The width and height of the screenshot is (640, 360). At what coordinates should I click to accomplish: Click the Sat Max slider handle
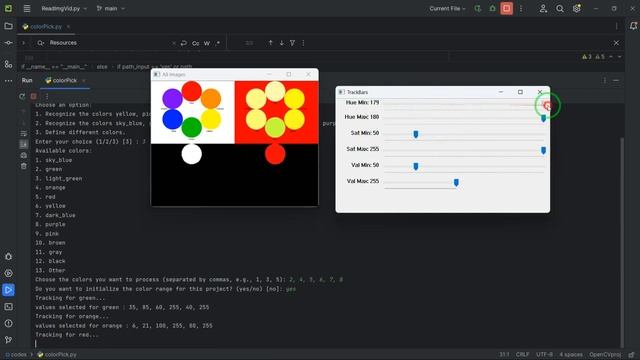543,151
